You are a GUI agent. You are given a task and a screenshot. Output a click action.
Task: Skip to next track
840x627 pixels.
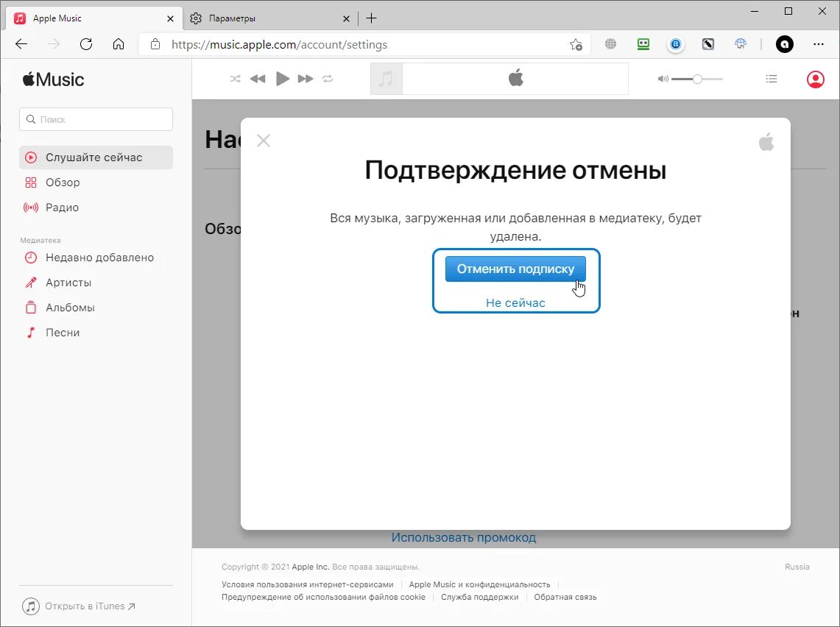point(306,79)
